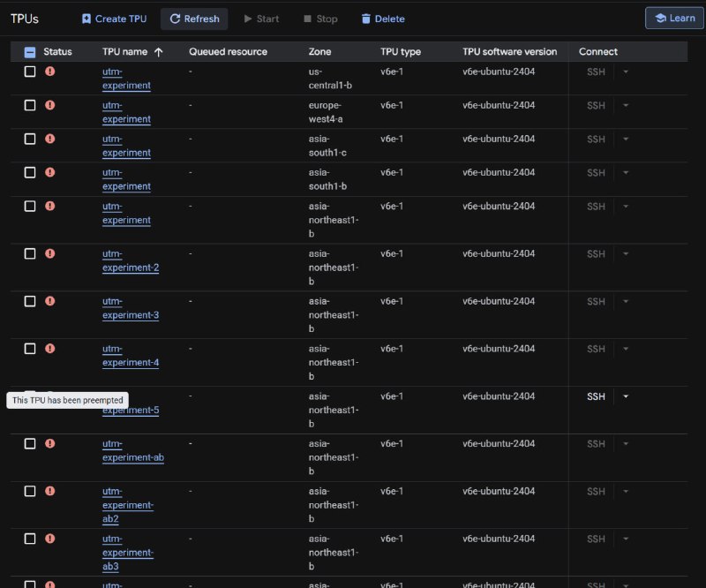Sort by TPU name arrow
706x588 pixels.
159,52
